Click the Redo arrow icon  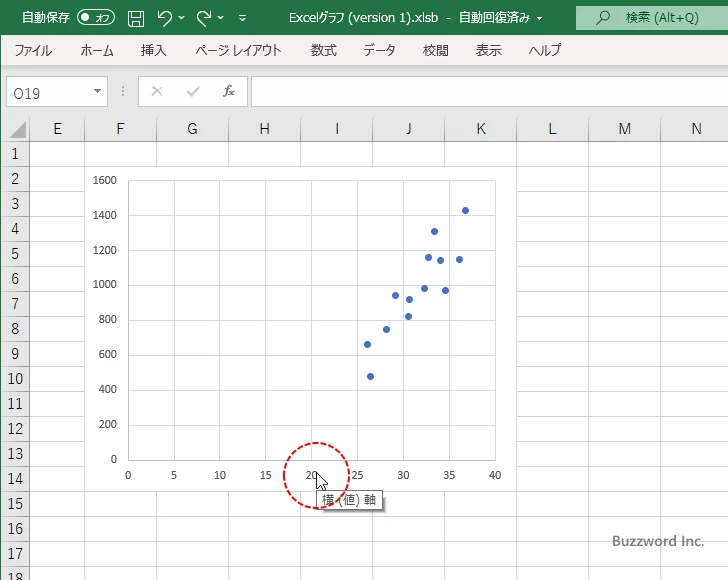pyautogui.click(x=203, y=18)
